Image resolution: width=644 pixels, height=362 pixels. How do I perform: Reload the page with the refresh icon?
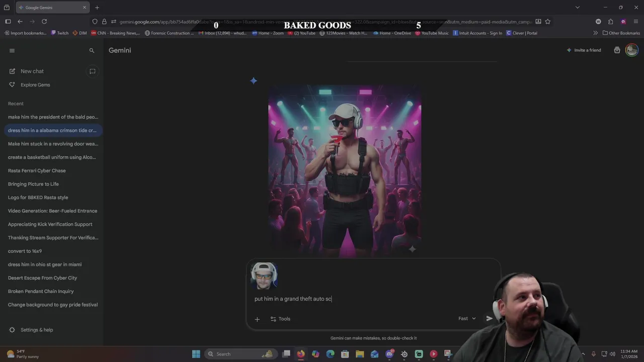44,22
